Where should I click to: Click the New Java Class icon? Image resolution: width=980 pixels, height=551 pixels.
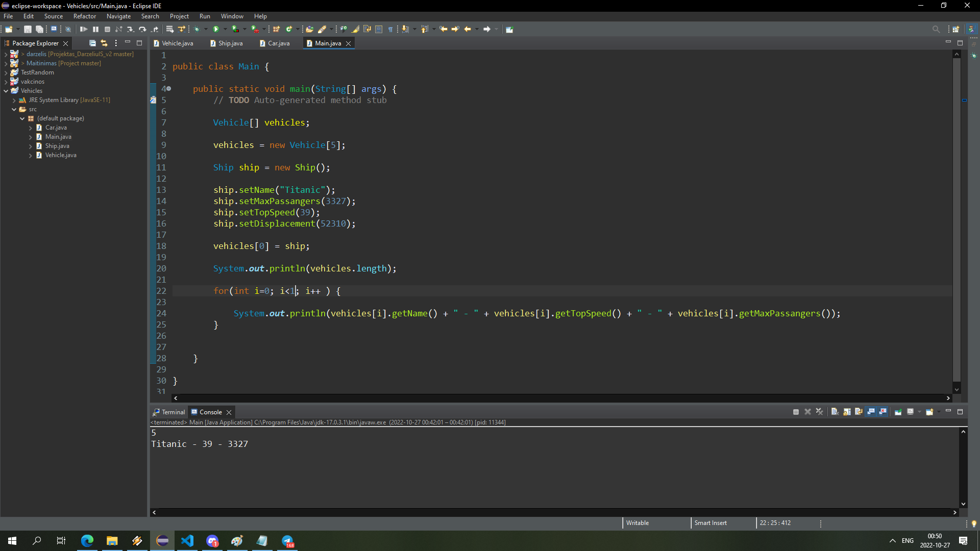289,29
